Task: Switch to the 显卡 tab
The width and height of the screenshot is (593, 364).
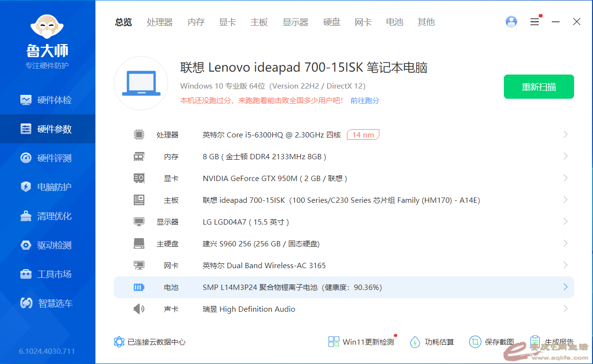Action: click(227, 22)
